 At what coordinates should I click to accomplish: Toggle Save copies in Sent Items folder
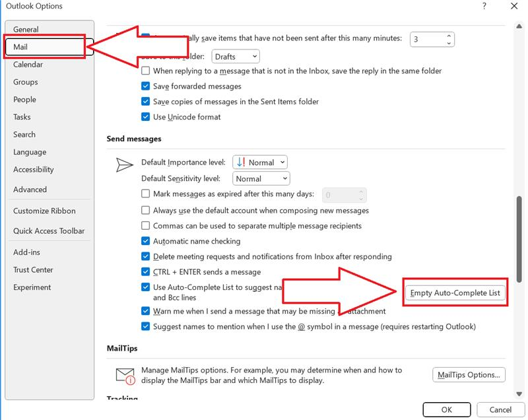pos(145,102)
